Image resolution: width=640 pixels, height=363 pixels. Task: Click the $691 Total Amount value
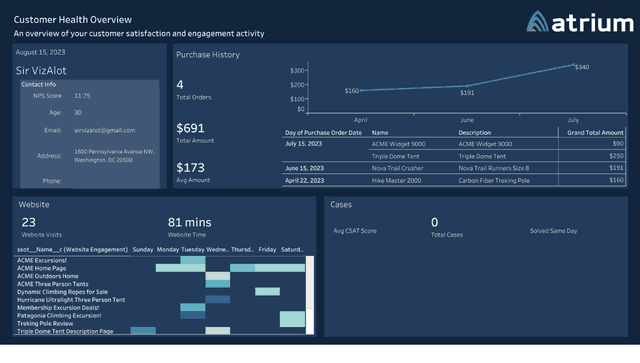click(x=190, y=128)
